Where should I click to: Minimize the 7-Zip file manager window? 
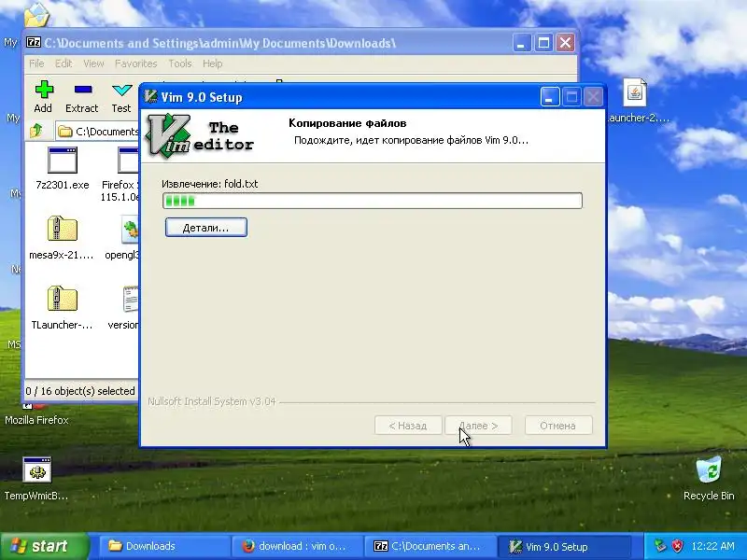[522, 43]
